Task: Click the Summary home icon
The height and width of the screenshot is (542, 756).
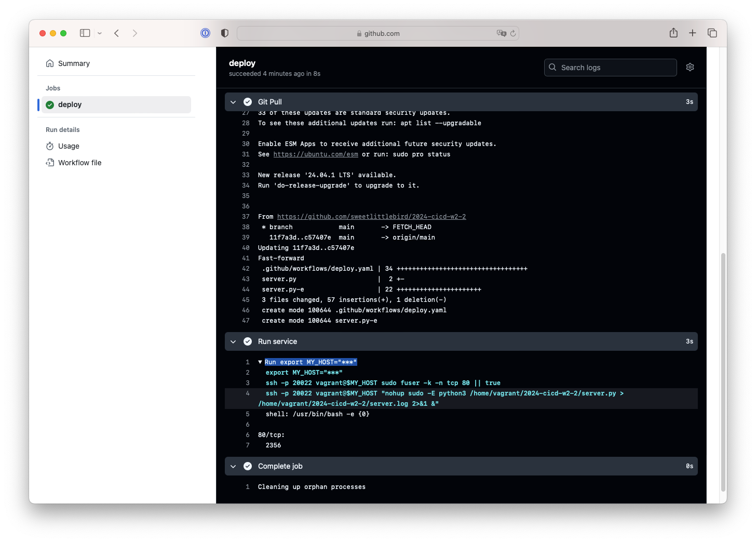Action: point(50,63)
